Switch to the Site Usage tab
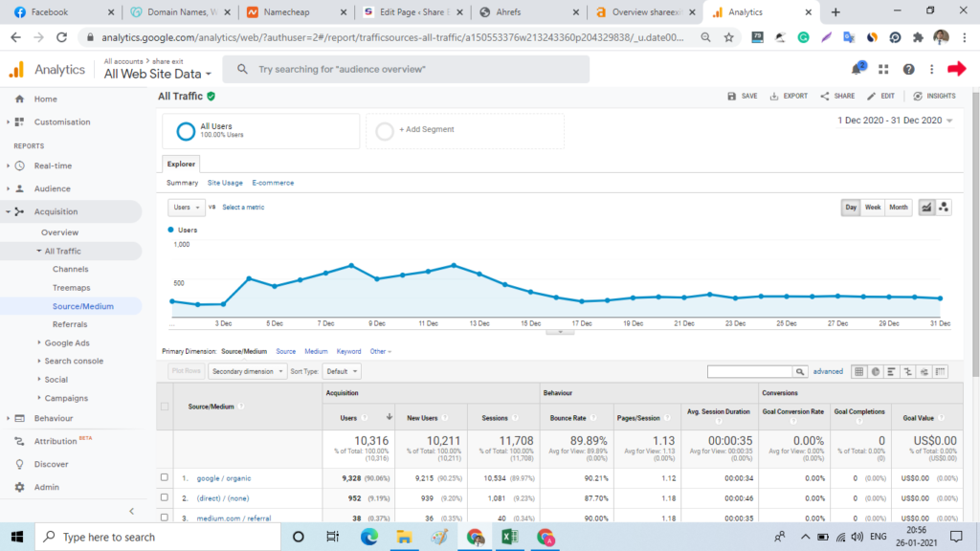The width and height of the screenshot is (980, 551). click(225, 183)
